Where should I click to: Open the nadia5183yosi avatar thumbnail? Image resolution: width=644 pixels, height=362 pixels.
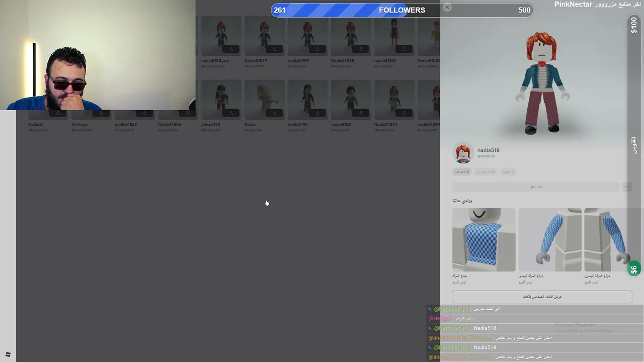(x=221, y=36)
